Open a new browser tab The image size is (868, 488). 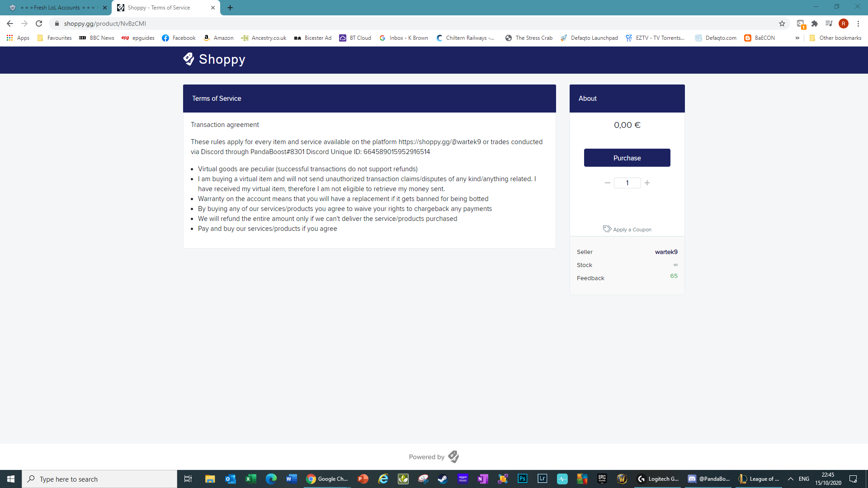pos(230,8)
